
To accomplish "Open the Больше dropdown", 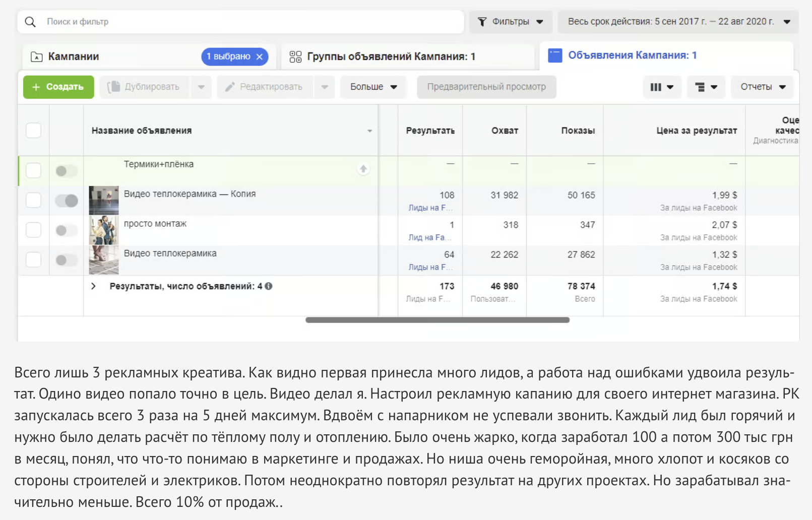I will point(373,87).
